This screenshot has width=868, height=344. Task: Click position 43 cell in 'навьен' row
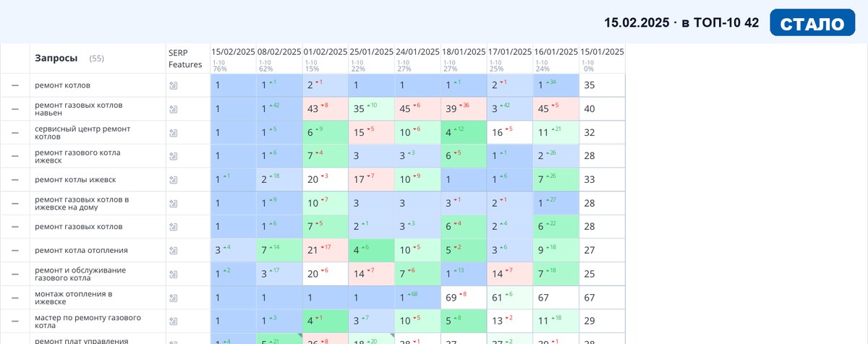point(325,109)
